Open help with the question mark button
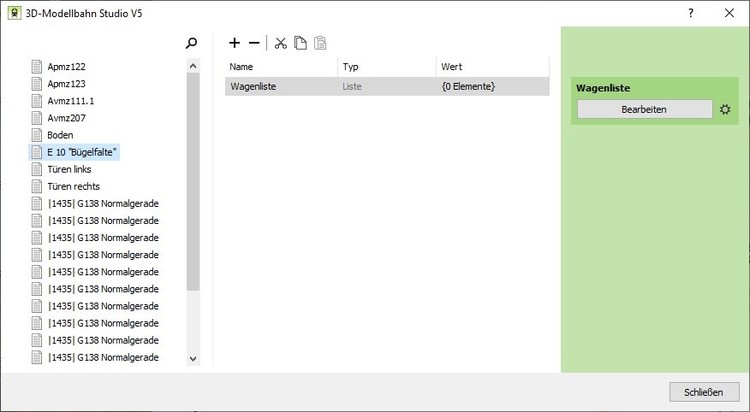This screenshot has height=412, width=750. tap(691, 13)
